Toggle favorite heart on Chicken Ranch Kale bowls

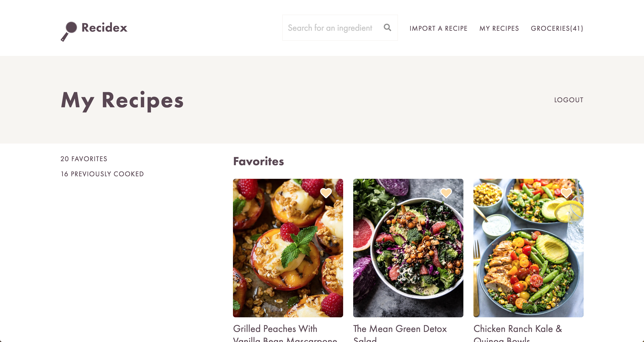pos(566,193)
